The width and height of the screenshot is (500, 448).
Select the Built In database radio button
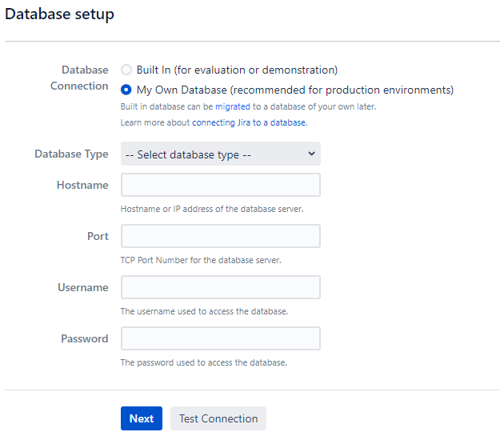pyautogui.click(x=126, y=70)
